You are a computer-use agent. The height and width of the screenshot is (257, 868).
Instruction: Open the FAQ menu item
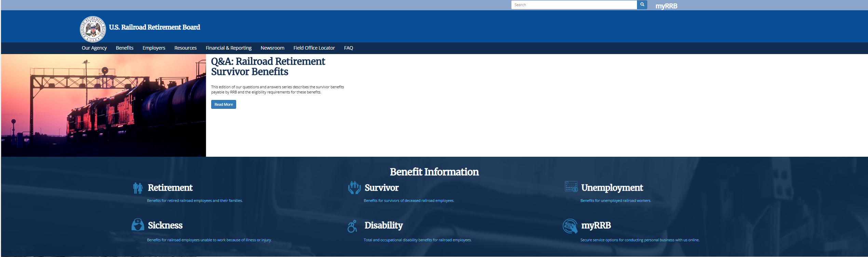pos(349,48)
